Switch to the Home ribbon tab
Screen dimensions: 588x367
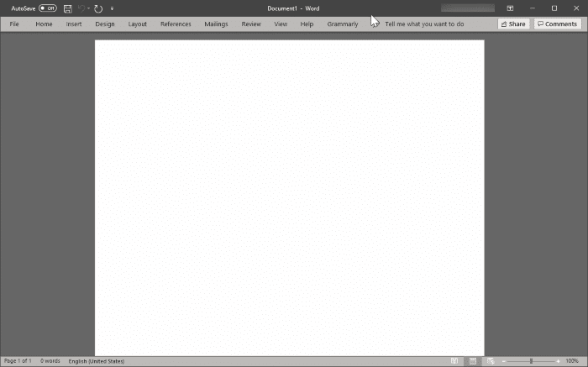tap(44, 24)
